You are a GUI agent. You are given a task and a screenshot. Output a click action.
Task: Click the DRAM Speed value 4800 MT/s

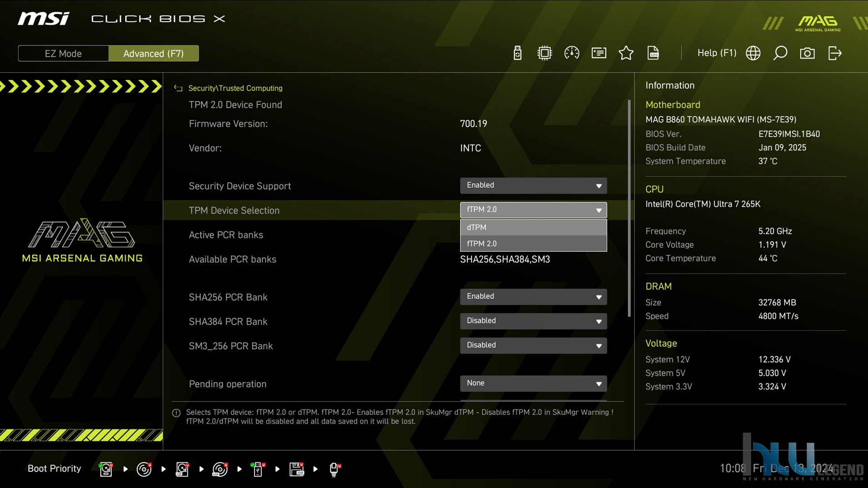pos(778,316)
